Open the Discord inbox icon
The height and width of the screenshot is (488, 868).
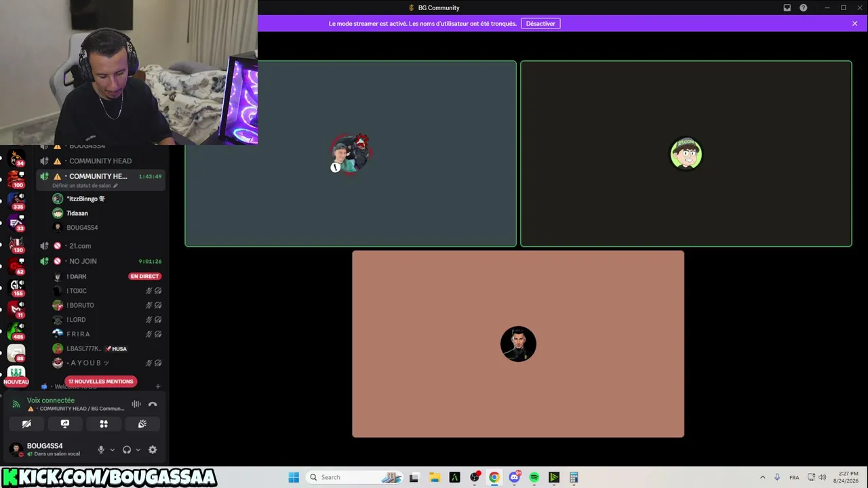787,7
